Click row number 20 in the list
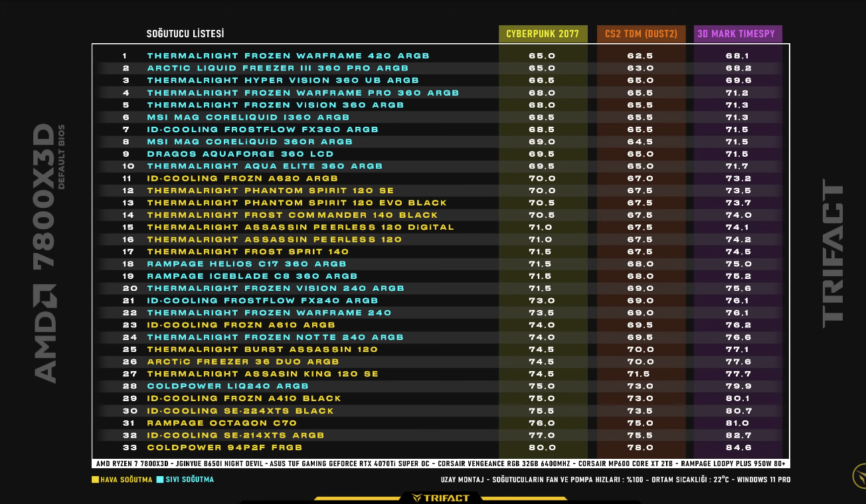This screenshot has height=504, width=866. [x=130, y=288]
